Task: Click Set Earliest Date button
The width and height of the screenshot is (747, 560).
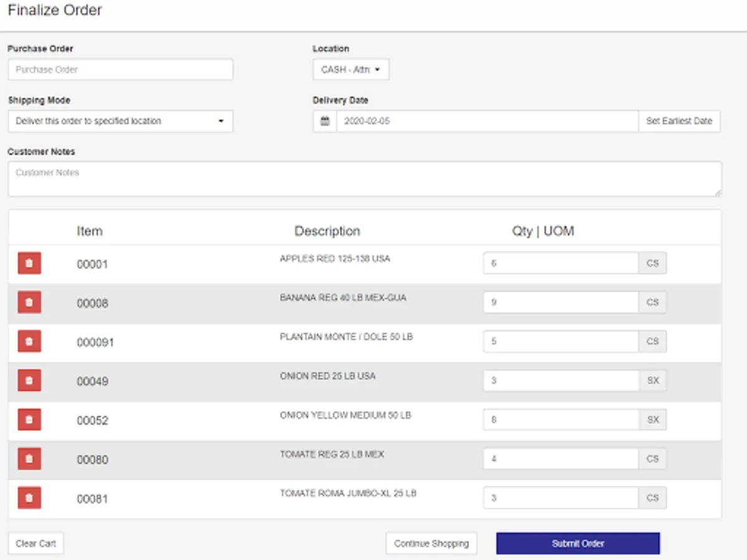Action: [679, 121]
